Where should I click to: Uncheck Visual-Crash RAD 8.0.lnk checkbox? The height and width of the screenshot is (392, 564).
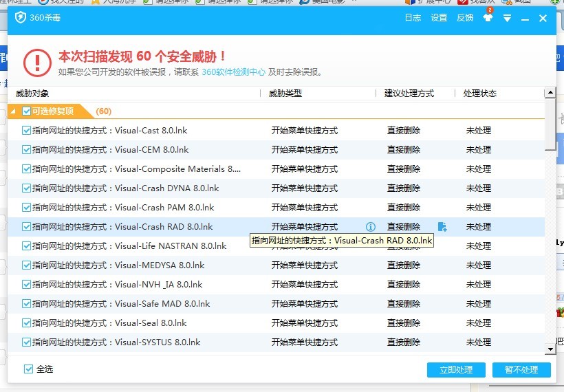26,226
